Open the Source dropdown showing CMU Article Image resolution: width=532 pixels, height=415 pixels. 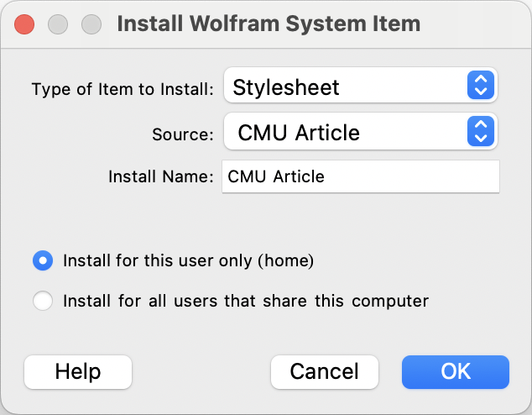click(361, 131)
